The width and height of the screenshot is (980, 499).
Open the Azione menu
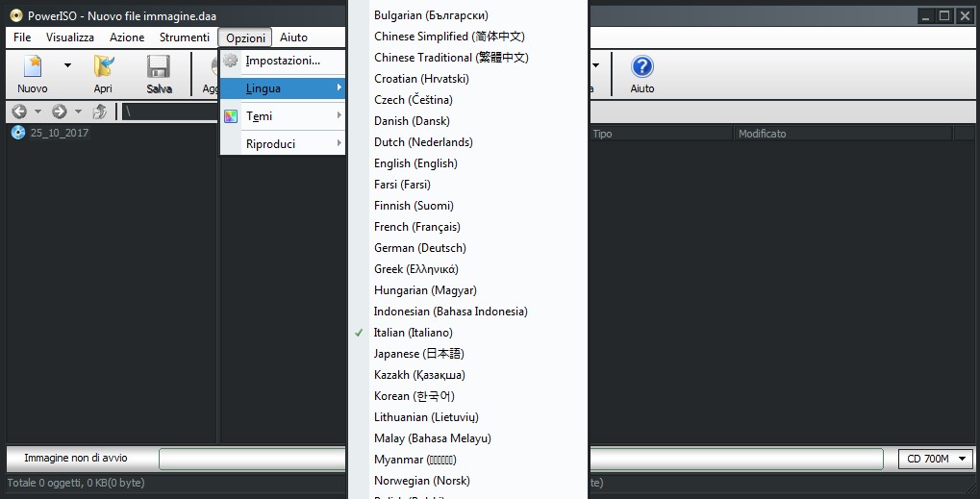pyautogui.click(x=127, y=37)
